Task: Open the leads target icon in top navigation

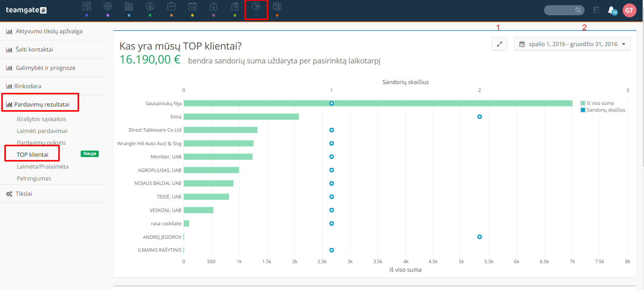Action: click(108, 6)
